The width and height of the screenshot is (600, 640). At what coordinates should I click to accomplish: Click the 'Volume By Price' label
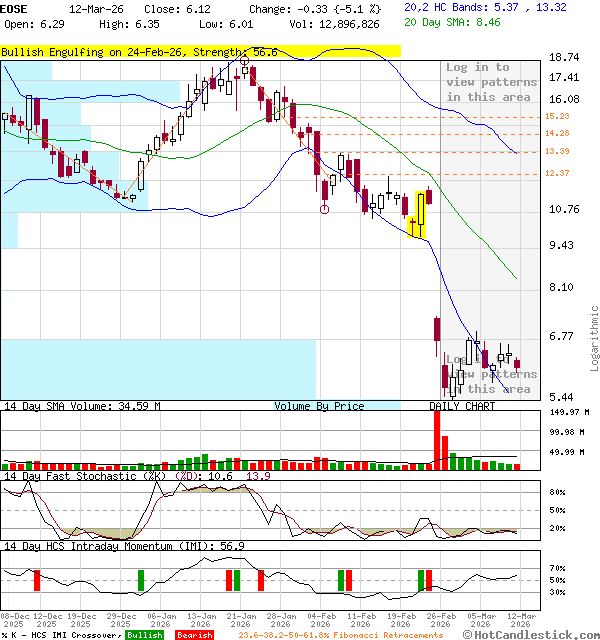point(319,406)
